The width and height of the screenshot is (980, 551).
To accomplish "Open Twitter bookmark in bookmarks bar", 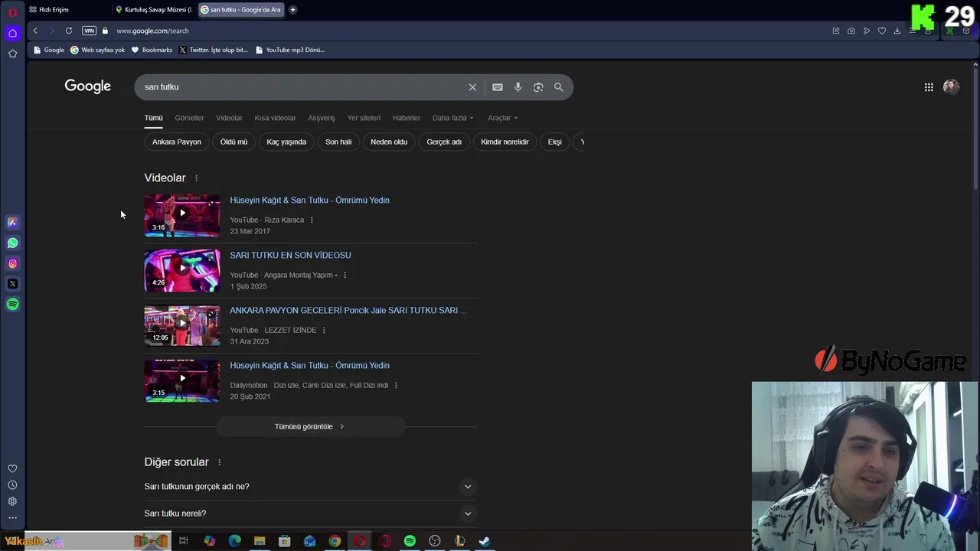I will coord(213,50).
